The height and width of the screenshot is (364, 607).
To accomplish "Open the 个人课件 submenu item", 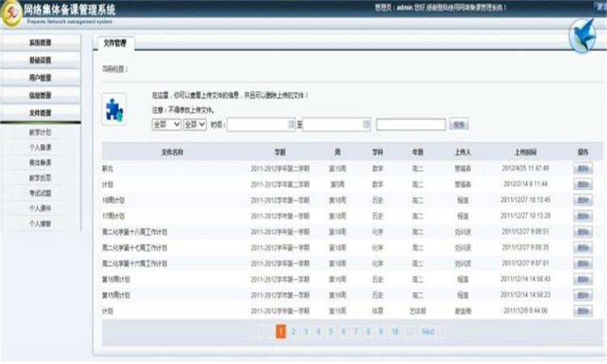I will (x=40, y=208).
